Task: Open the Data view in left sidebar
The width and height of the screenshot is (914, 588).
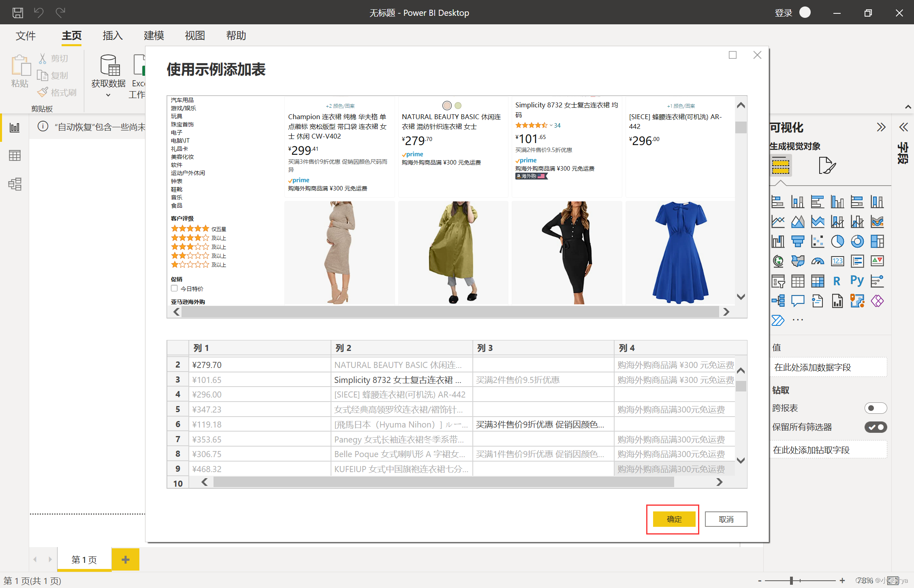Action: (x=15, y=156)
